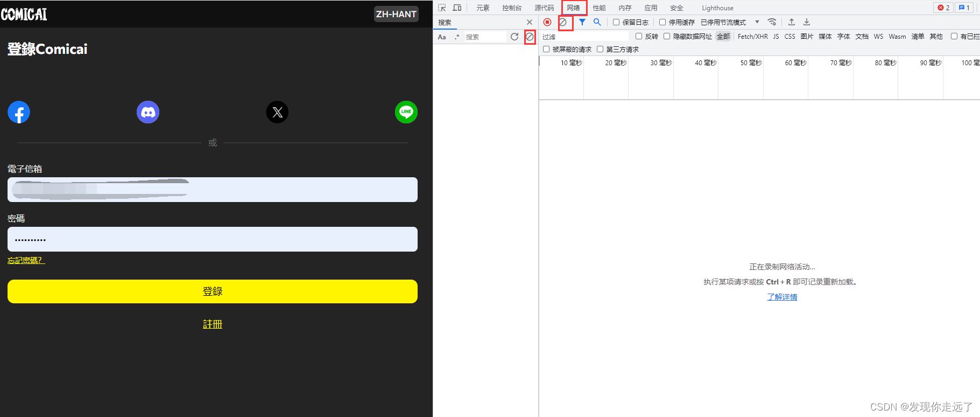Open the issues count badge
The height and width of the screenshot is (417, 980).
[x=964, y=8]
